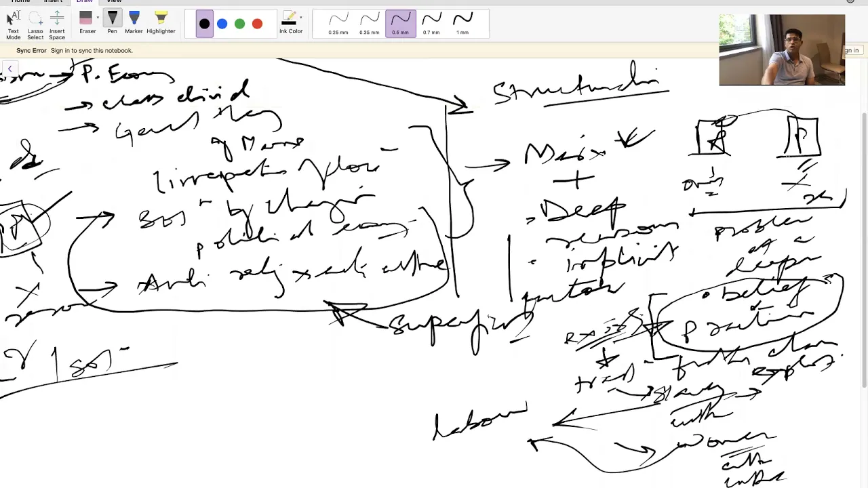This screenshot has width=868, height=488.
Task: Pick the red ink color
Action: 257,24
